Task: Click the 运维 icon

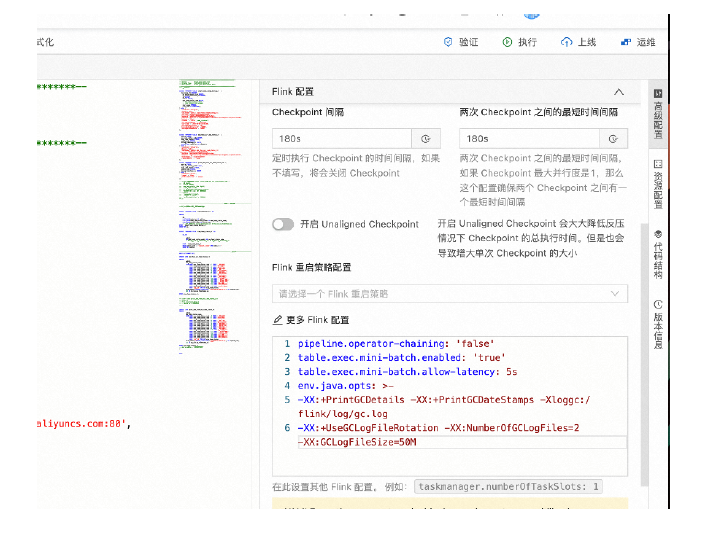Action: click(626, 42)
